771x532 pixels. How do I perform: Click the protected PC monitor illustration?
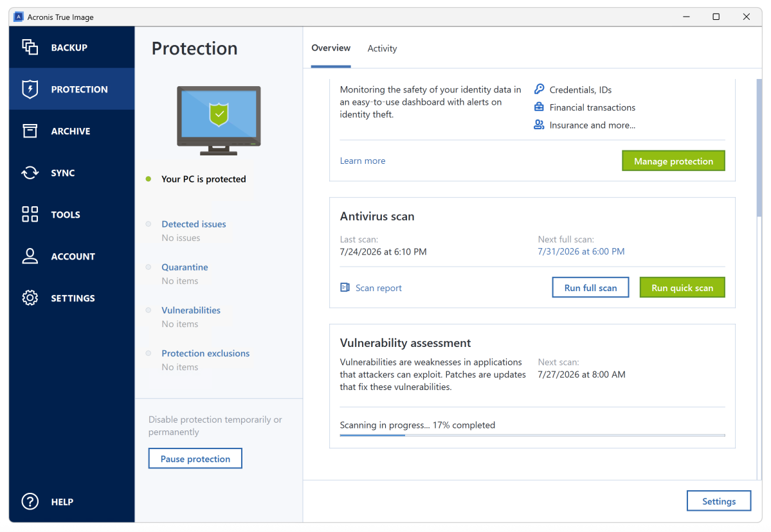(219, 121)
